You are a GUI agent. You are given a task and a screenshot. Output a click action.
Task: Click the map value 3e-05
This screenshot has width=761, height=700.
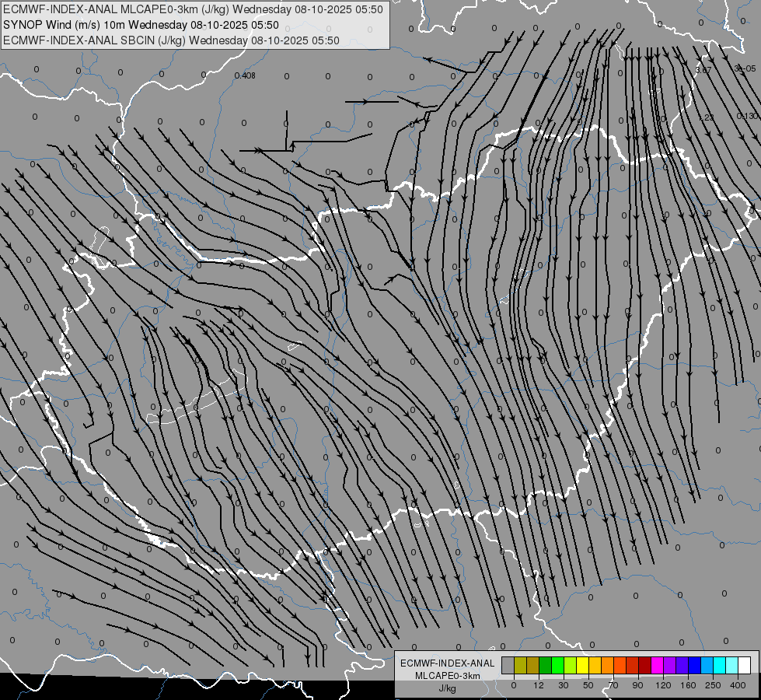745,69
